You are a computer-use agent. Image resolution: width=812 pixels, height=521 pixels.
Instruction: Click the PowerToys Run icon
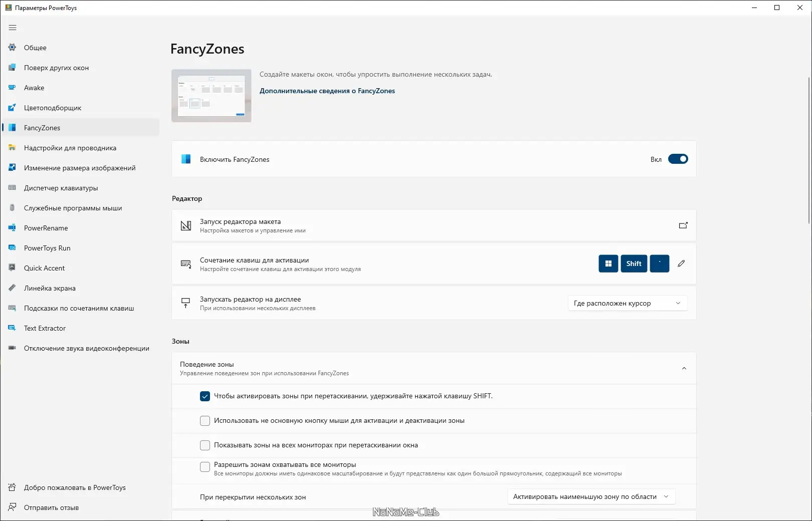12,248
